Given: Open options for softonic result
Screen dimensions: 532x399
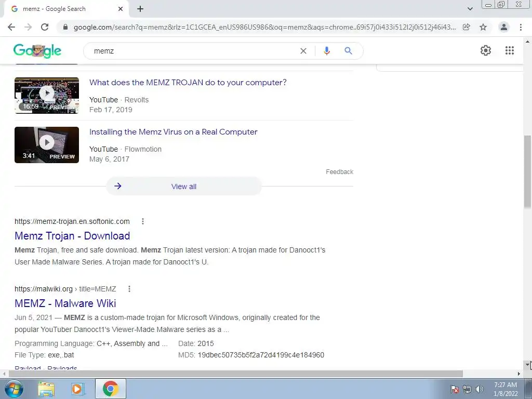Looking at the screenshot, I should [143, 221].
